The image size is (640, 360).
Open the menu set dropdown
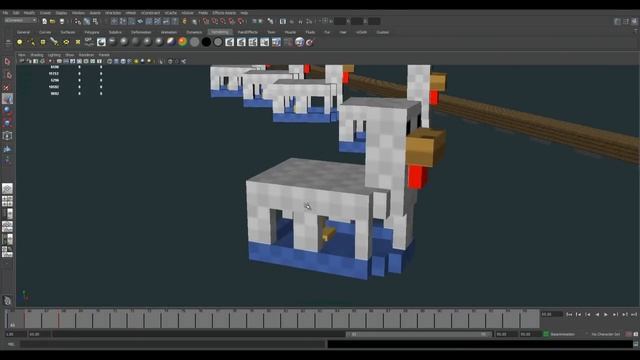[x=20, y=20]
